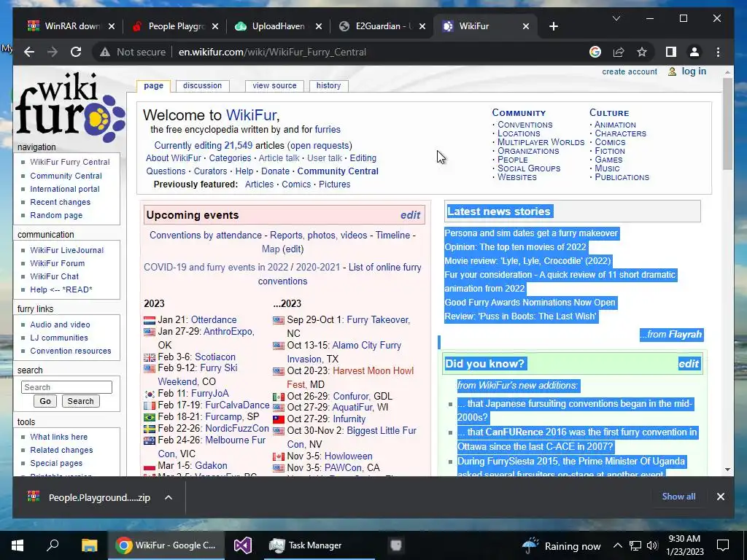Open the history tab of the page
The image size is (747, 560).
328,86
